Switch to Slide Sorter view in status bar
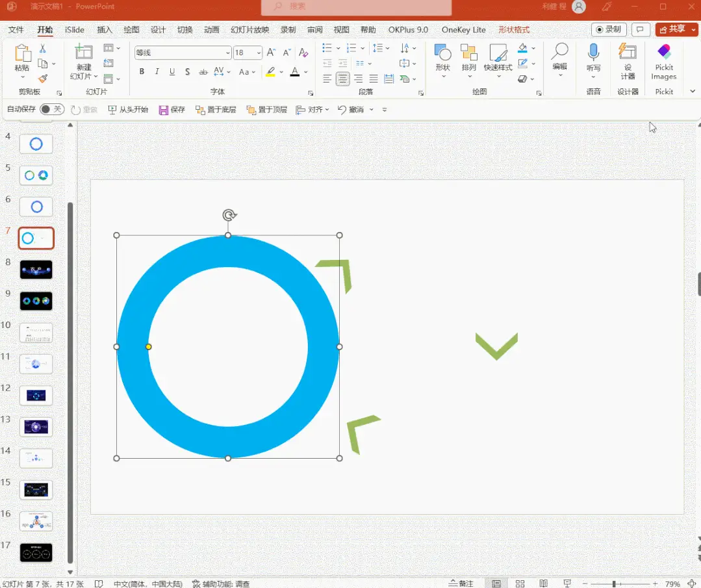 520,583
